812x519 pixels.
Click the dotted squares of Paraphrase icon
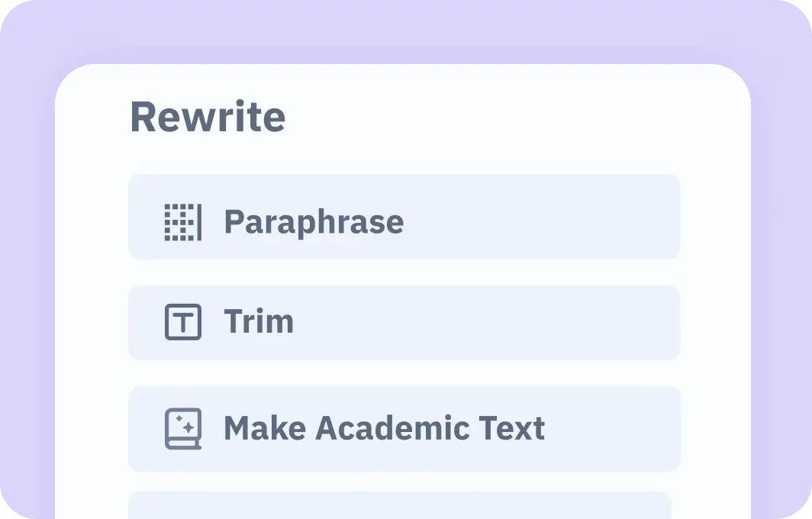179,222
